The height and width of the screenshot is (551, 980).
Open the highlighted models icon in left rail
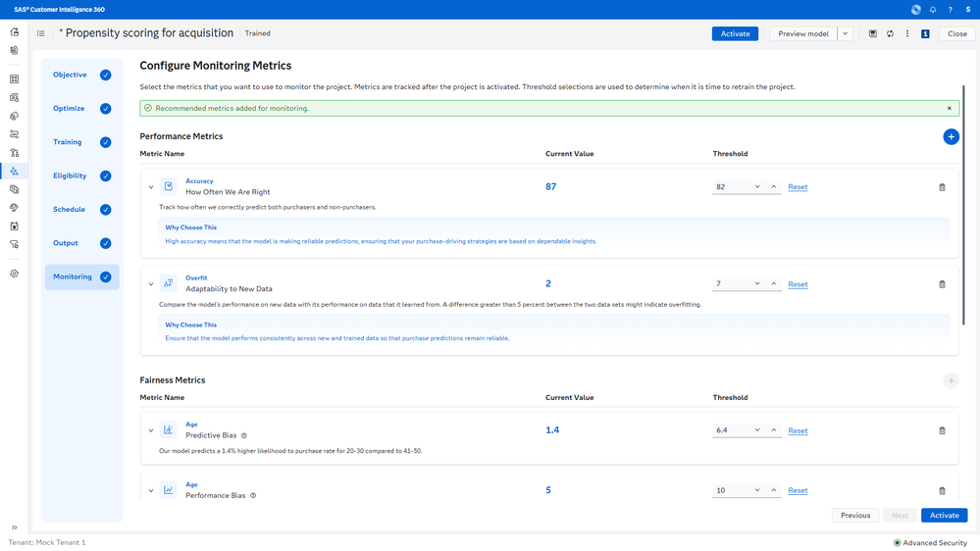(x=15, y=171)
